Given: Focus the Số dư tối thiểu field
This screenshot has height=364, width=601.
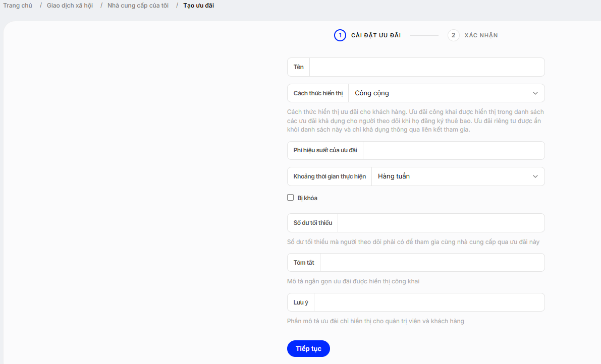Looking at the screenshot, I should [441, 223].
